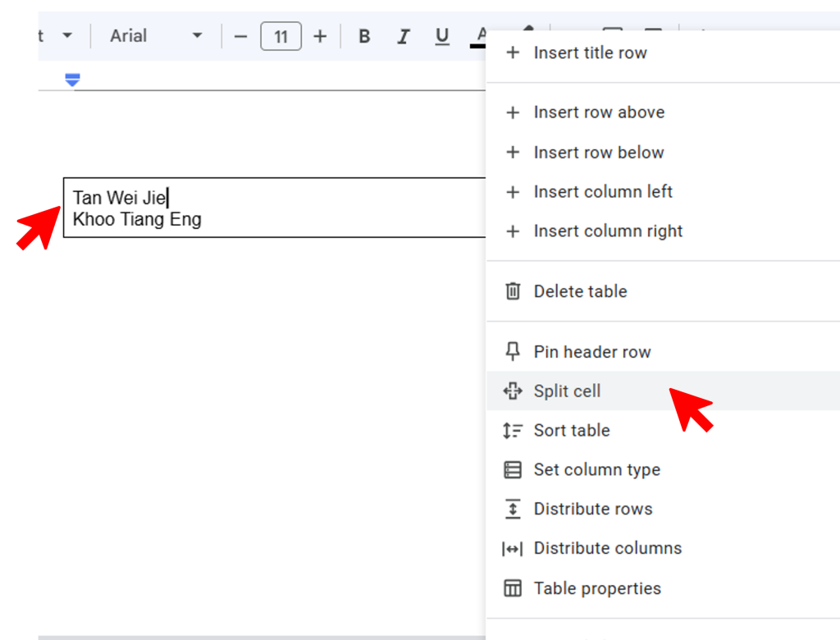
Task: Choose Distribute columns from the context menu
Action: (x=607, y=548)
